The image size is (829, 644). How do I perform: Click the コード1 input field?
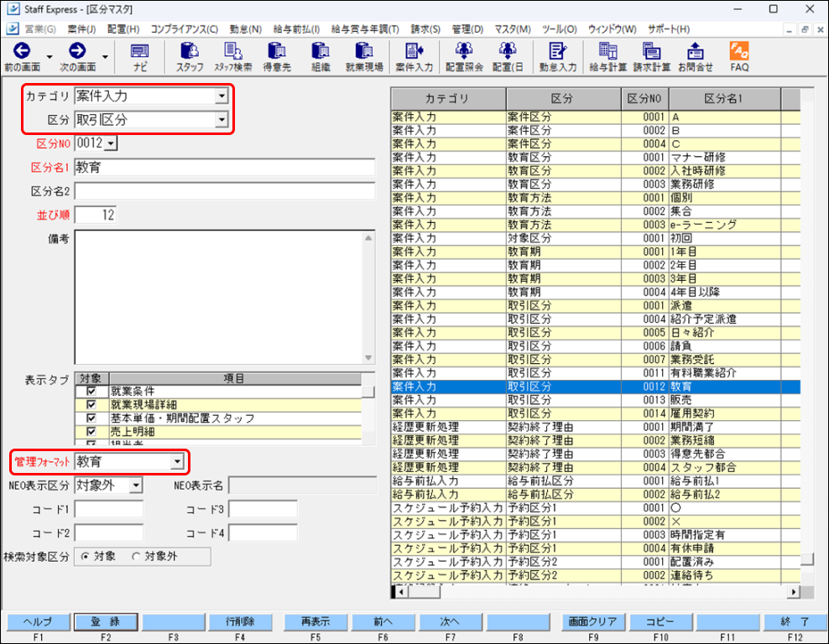point(109,509)
